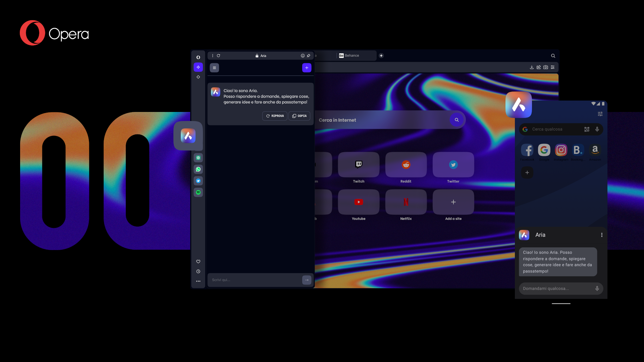The width and height of the screenshot is (644, 362).
Task: Open the Spotify player in the sidebar
Action: click(198, 192)
